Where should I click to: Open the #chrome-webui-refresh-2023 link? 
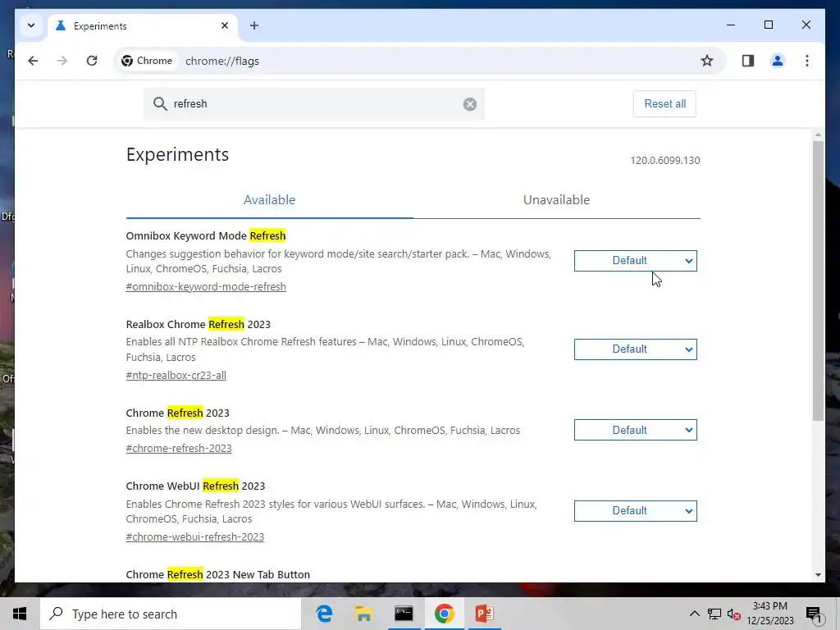click(195, 536)
